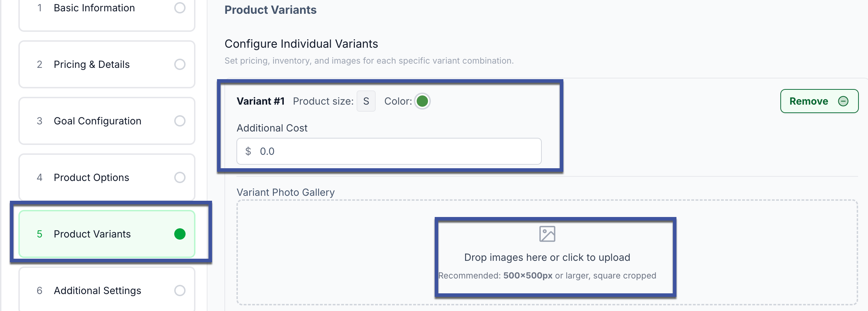Click the minus circle icon on Remove
868x311 pixels.
(x=843, y=101)
